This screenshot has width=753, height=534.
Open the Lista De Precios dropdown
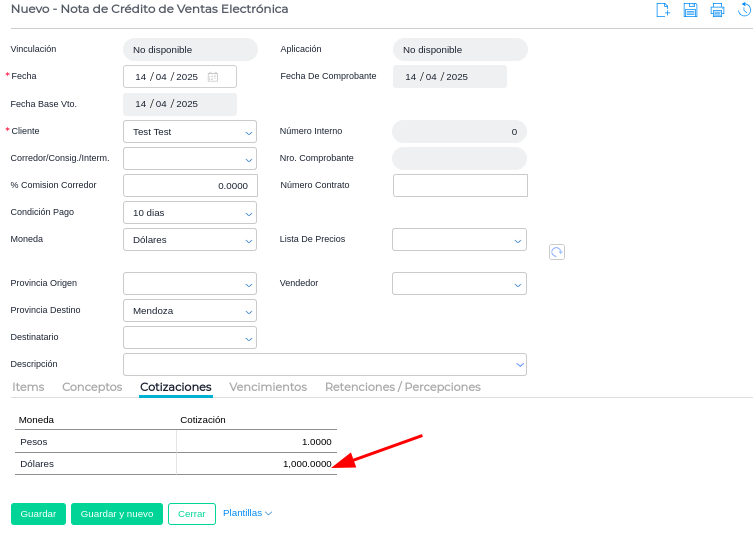tap(518, 240)
